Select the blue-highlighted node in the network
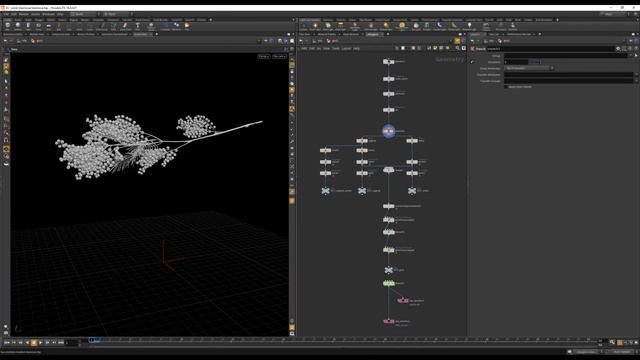 (x=389, y=131)
